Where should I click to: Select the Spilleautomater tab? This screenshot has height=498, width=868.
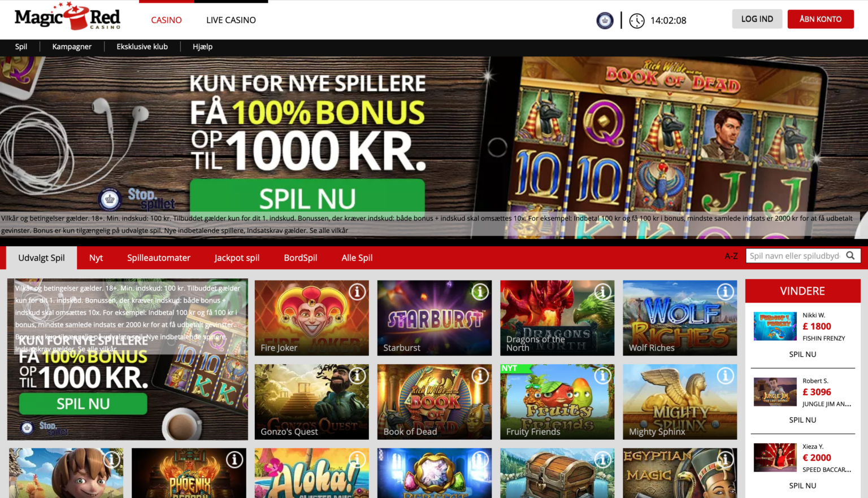pyautogui.click(x=159, y=257)
